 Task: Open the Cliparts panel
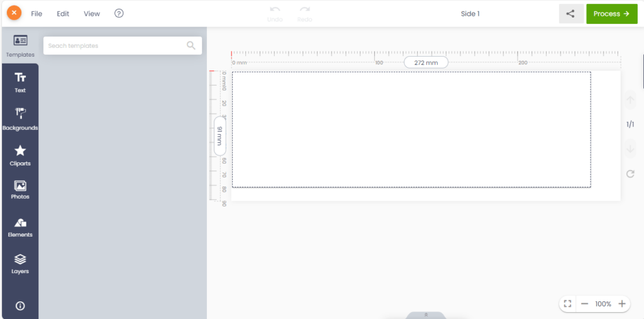(x=20, y=155)
